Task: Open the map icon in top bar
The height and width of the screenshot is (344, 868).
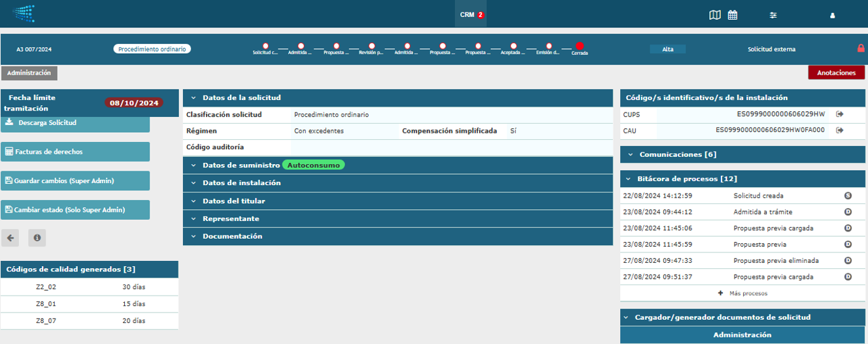Action: (x=714, y=15)
